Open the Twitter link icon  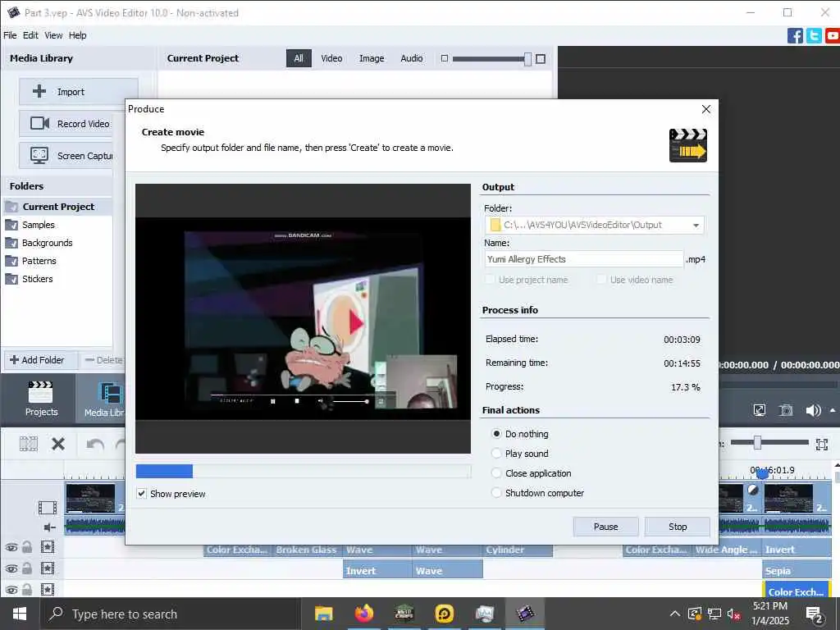coord(814,36)
